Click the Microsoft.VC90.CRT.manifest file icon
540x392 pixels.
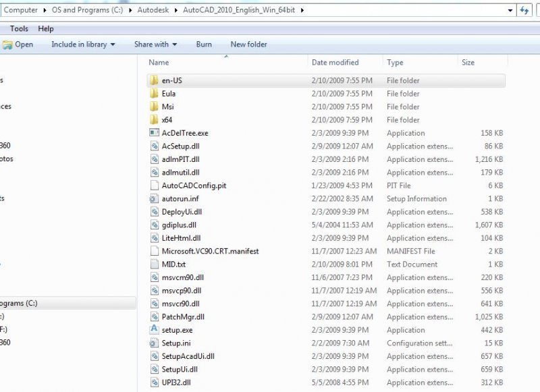click(x=155, y=251)
